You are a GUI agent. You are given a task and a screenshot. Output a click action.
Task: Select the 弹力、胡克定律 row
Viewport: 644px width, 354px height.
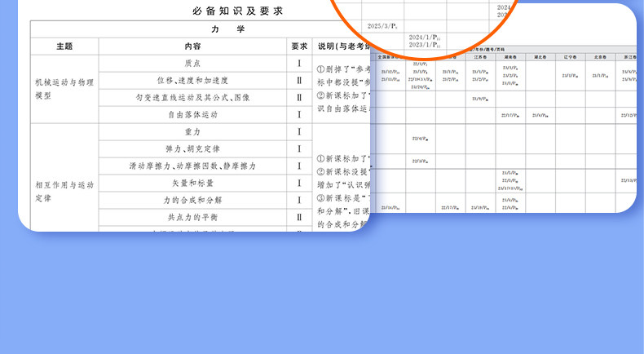coord(192,148)
